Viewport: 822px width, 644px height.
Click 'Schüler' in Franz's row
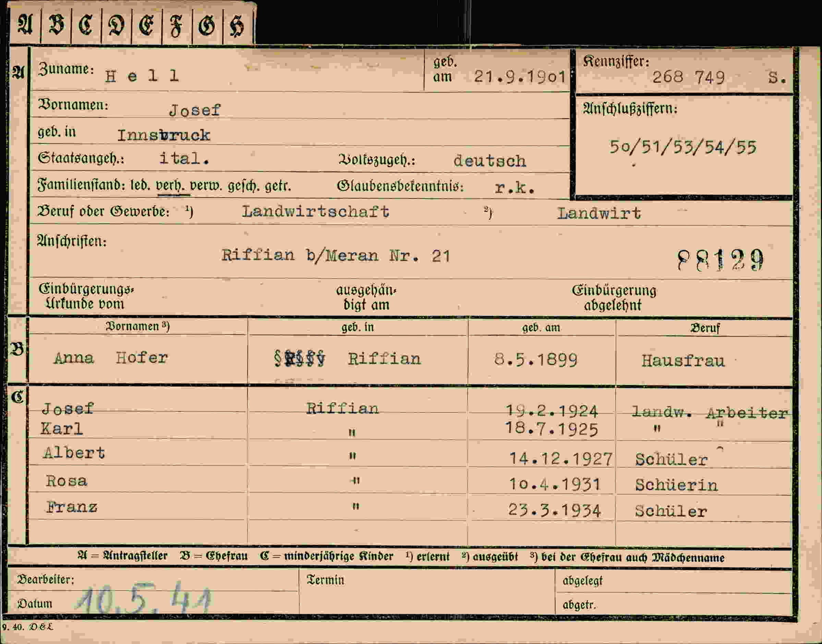[x=671, y=511]
